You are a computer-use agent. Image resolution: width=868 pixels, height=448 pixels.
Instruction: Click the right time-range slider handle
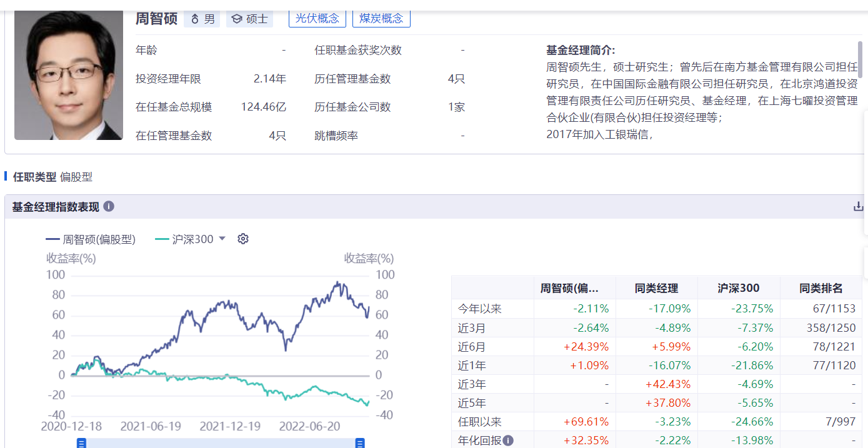click(x=360, y=443)
